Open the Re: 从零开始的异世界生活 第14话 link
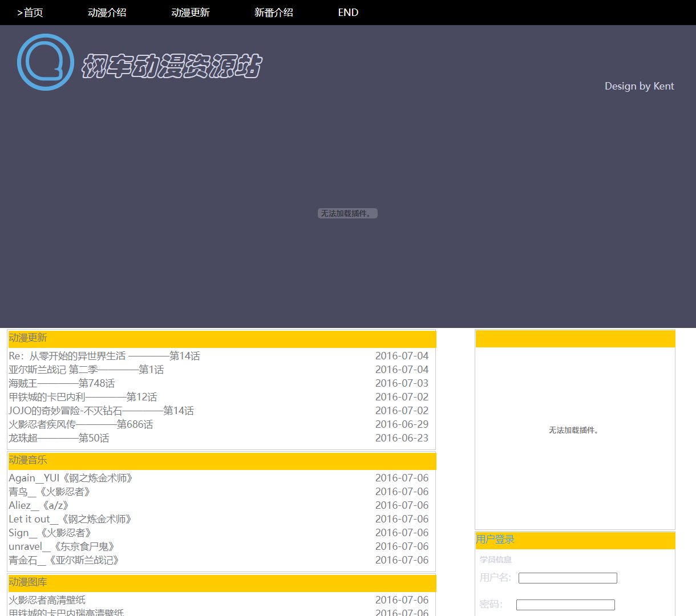The height and width of the screenshot is (616, 696). tap(104, 356)
